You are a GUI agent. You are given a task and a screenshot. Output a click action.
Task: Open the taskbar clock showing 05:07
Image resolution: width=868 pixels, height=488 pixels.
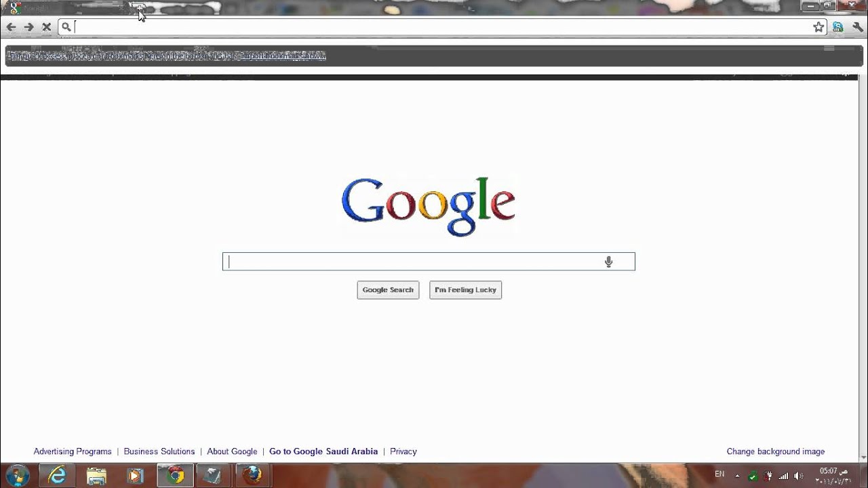tap(833, 476)
